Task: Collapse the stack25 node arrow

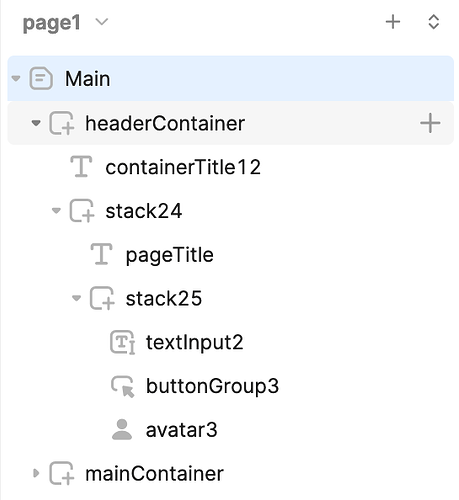Action: click(x=77, y=298)
